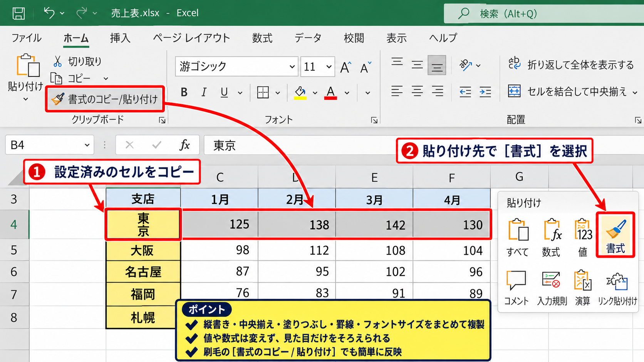Select paste option コメント icon
The image size is (644, 362).
coord(516,287)
